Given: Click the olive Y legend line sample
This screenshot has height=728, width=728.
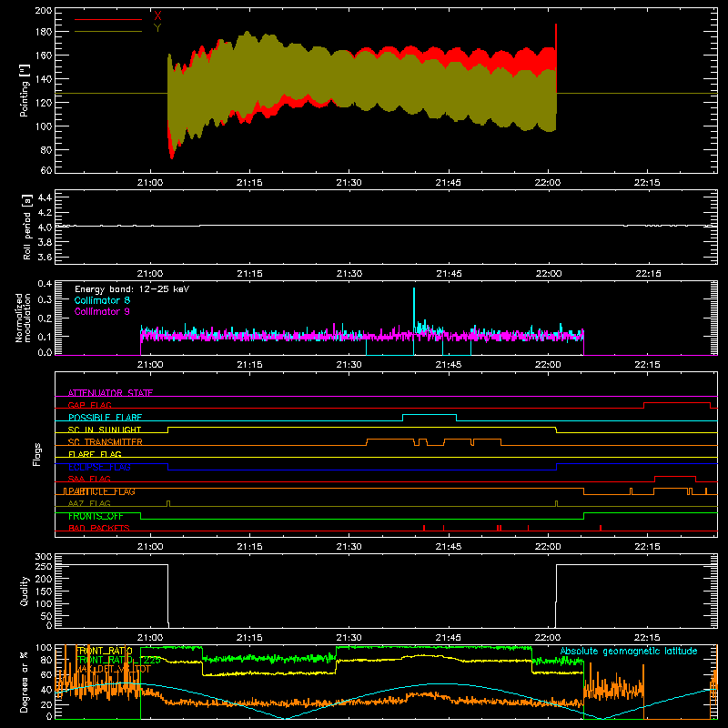Looking at the screenshot, I should 108,31.
